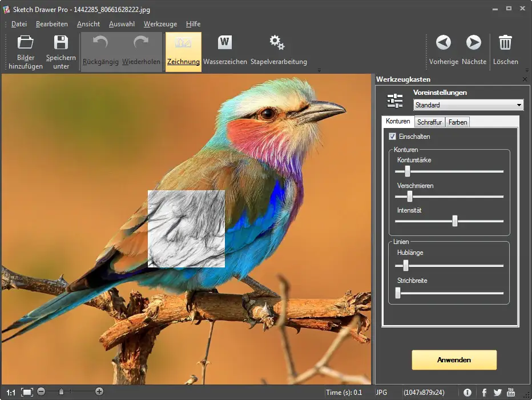Click the 1:1 actual size zoom button
The height and width of the screenshot is (400, 532).
tap(11, 393)
